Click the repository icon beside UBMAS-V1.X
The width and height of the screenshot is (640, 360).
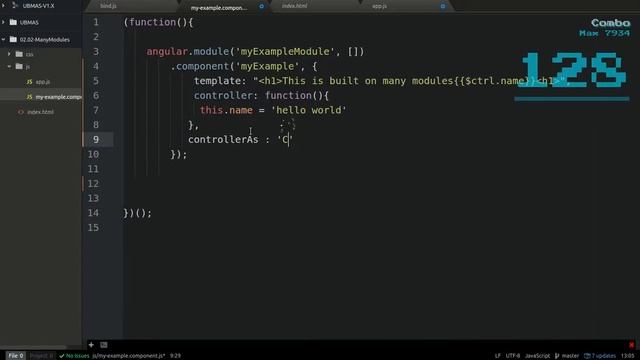point(15,6)
